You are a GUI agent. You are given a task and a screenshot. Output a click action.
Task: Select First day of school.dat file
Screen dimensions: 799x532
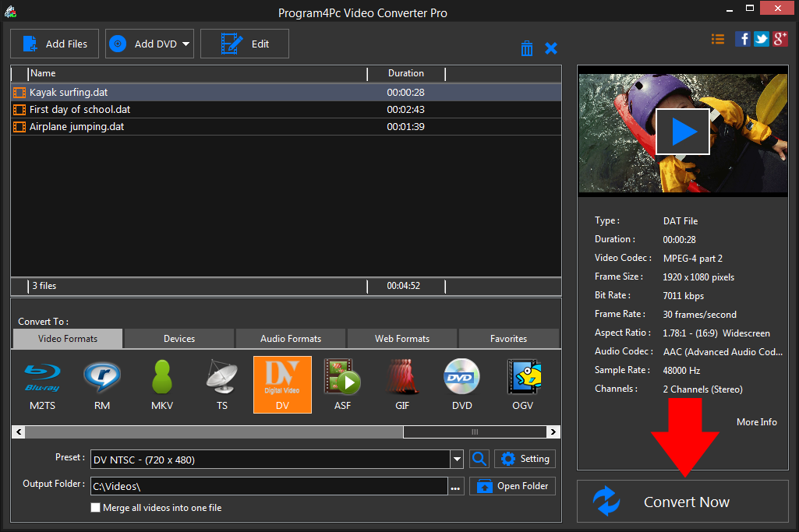[80, 110]
